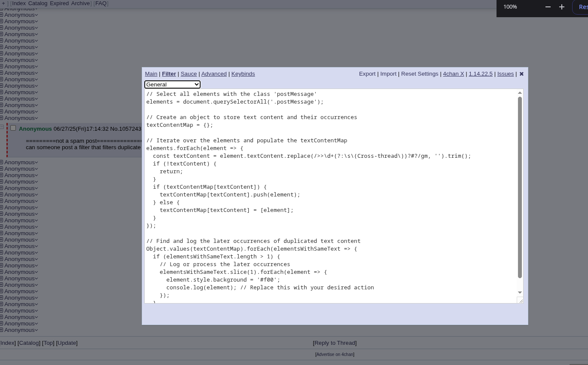588x365 pixels.
Task: Click the line 'elements = document.querySelectorAll' in the textarea
Action: click(x=235, y=102)
